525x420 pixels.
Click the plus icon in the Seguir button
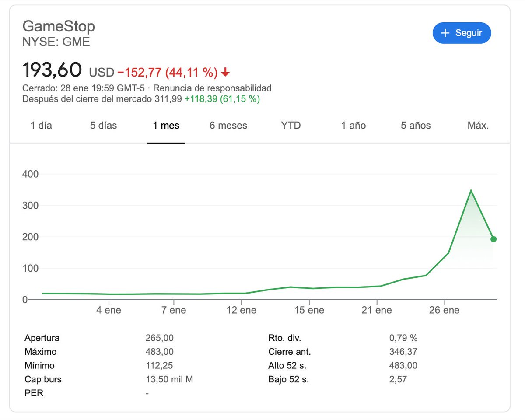(x=445, y=33)
